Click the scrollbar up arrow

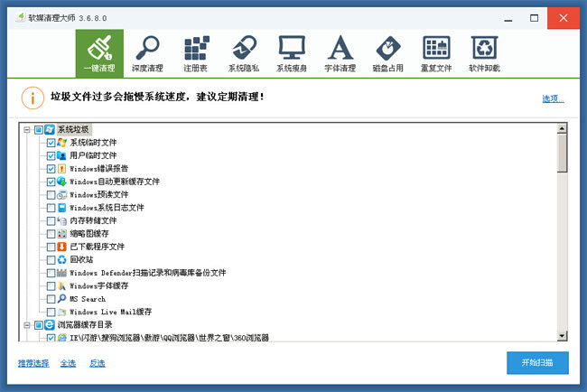coord(562,129)
